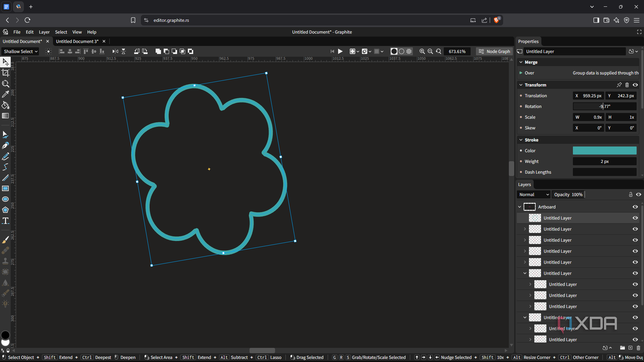
Task: Collapse the Transform section
Action: coord(521,85)
